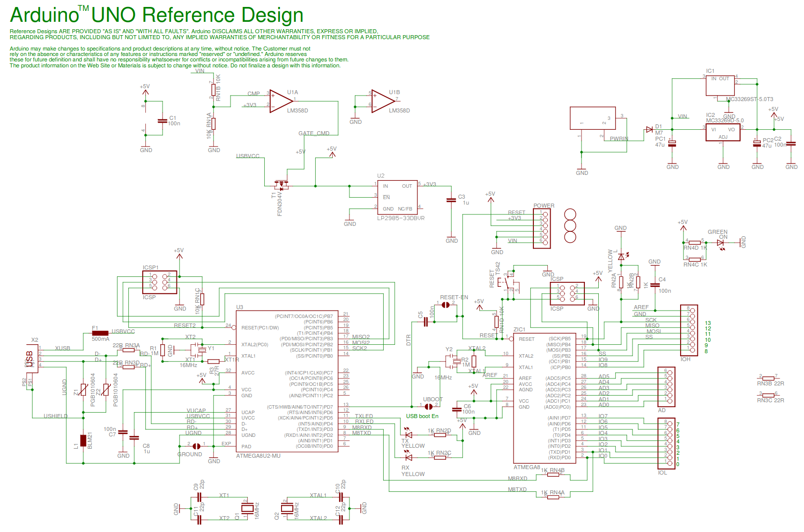Click the "ATMEGA8U2-MU" chip label
This screenshot has height=532, width=804.
tap(258, 456)
